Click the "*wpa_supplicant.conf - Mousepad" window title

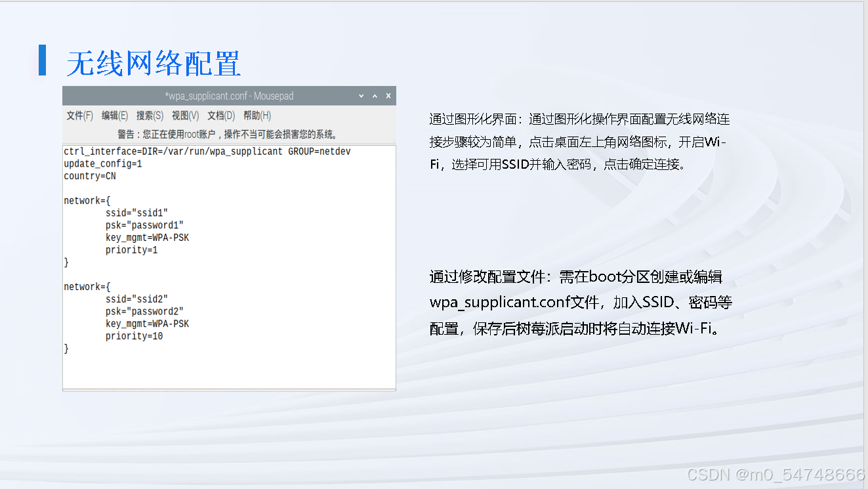pos(229,96)
